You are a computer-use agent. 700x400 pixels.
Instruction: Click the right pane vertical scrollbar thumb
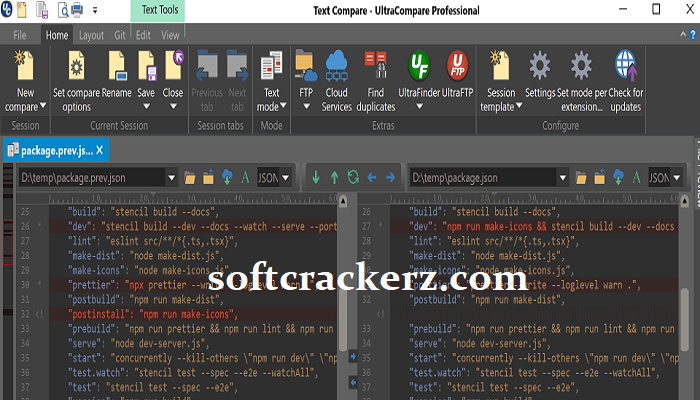click(685, 319)
